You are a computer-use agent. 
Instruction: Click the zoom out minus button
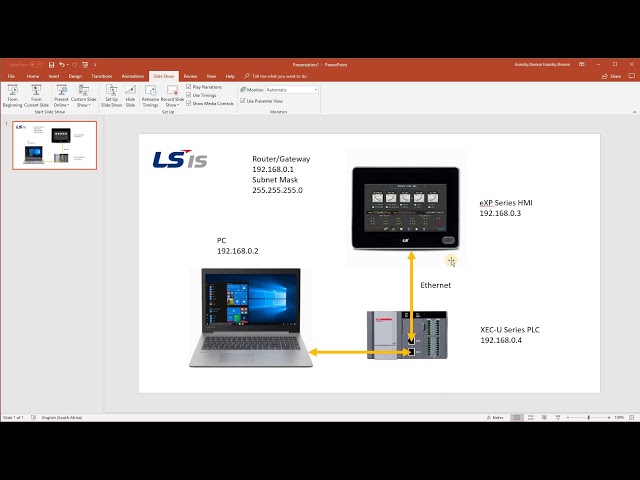point(568,418)
